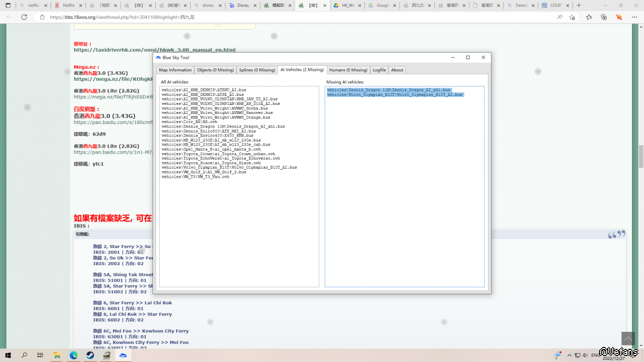
Task: Click the browser address bar
Action: [302, 17]
